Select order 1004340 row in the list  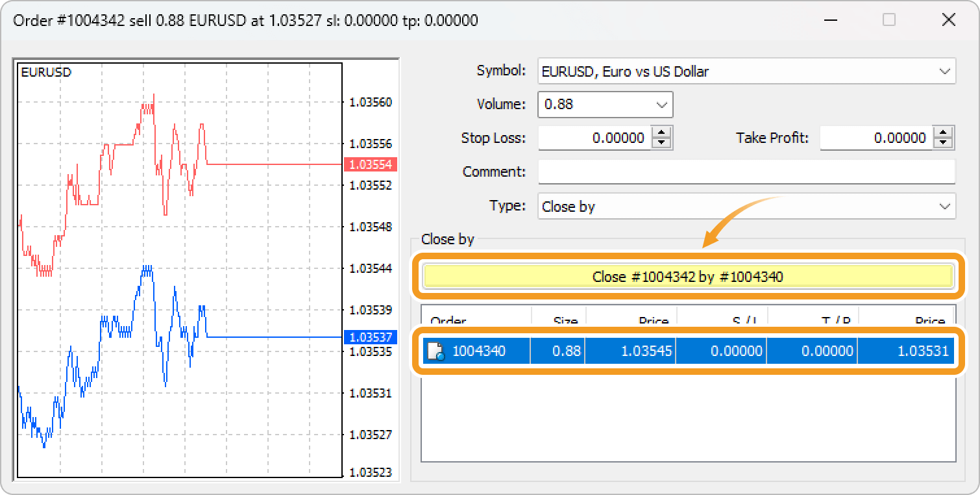click(688, 352)
